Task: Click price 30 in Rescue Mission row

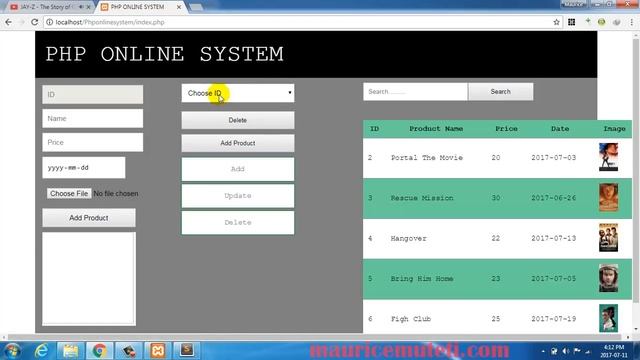Action: pyautogui.click(x=496, y=198)
